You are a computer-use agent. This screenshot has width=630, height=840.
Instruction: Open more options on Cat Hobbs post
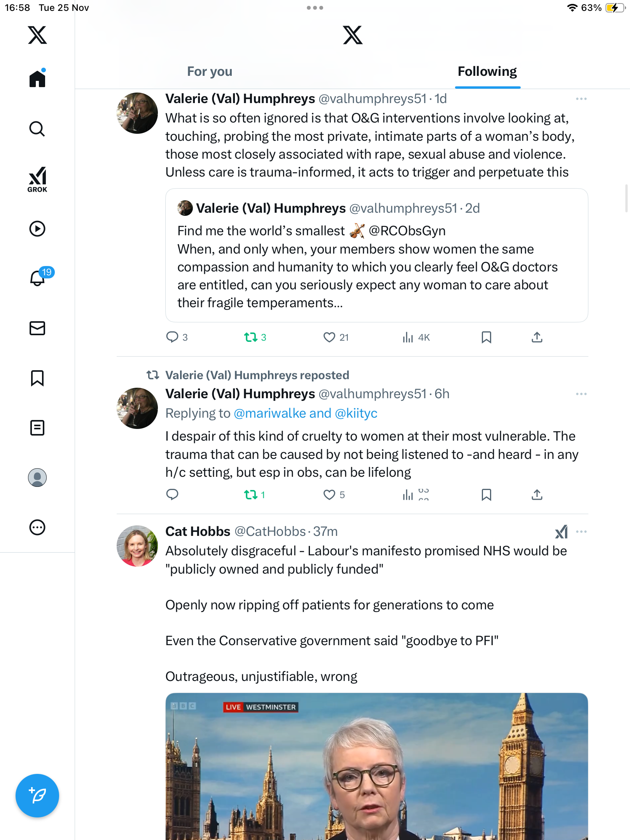581,532
